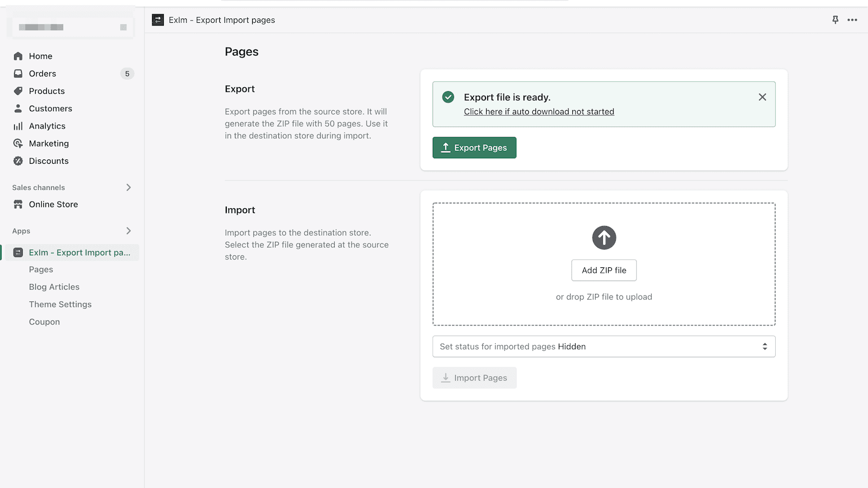Image resolution: width=868 pixels, height=488 pixels.
Task: Select the Analytics bar-chart icon
Action: (18, 125)
